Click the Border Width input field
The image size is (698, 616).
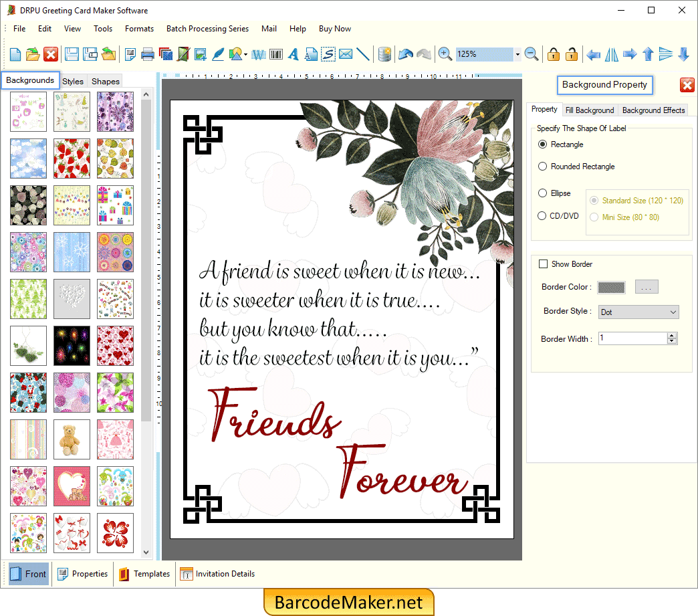pyautogui.click(x=632, y=338)
